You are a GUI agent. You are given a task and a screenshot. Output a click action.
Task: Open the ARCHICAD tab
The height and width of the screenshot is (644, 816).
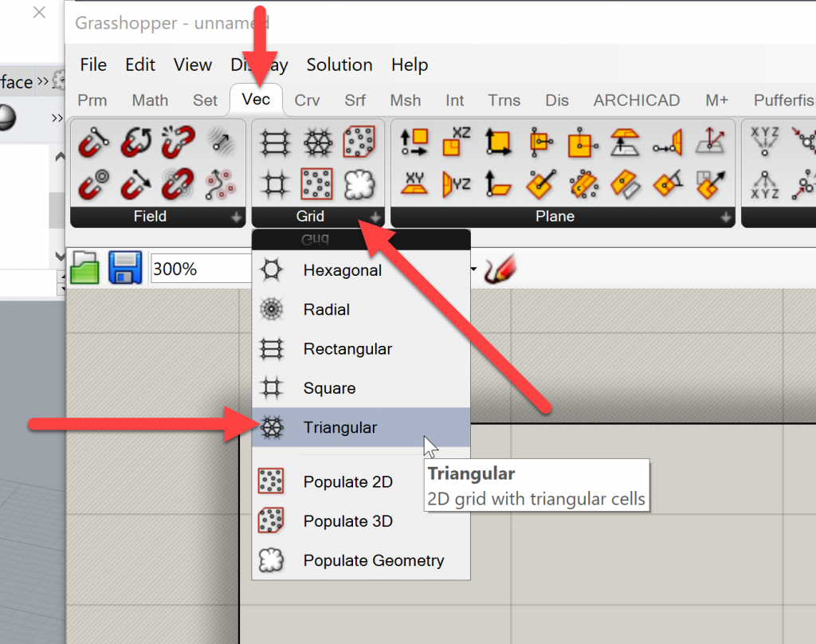(636, 100)
